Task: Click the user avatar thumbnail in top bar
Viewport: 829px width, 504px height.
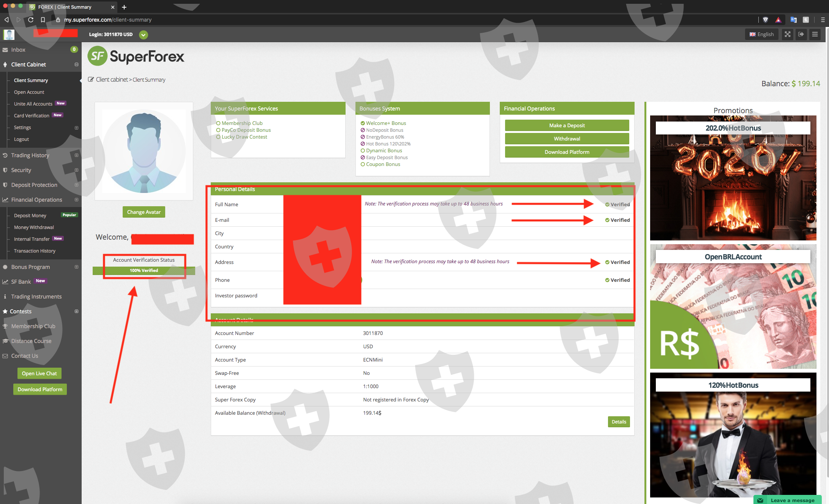Action: coord(9,35)
